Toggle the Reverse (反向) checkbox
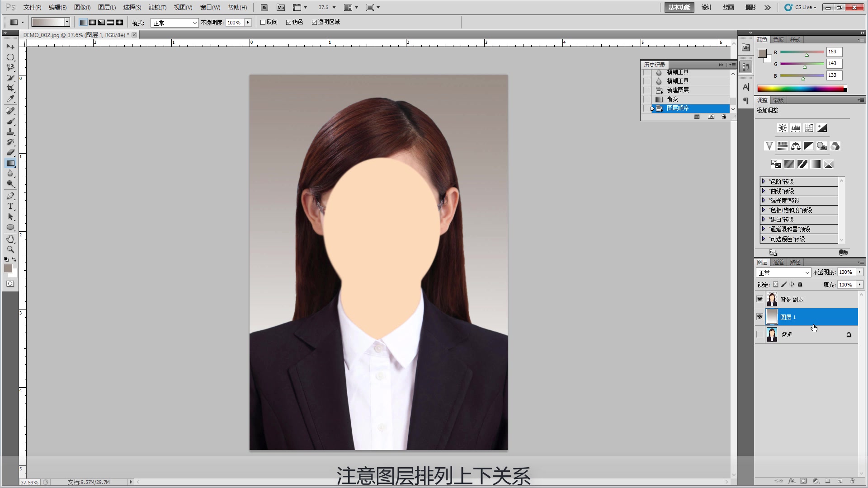 (x=263, y=22)
